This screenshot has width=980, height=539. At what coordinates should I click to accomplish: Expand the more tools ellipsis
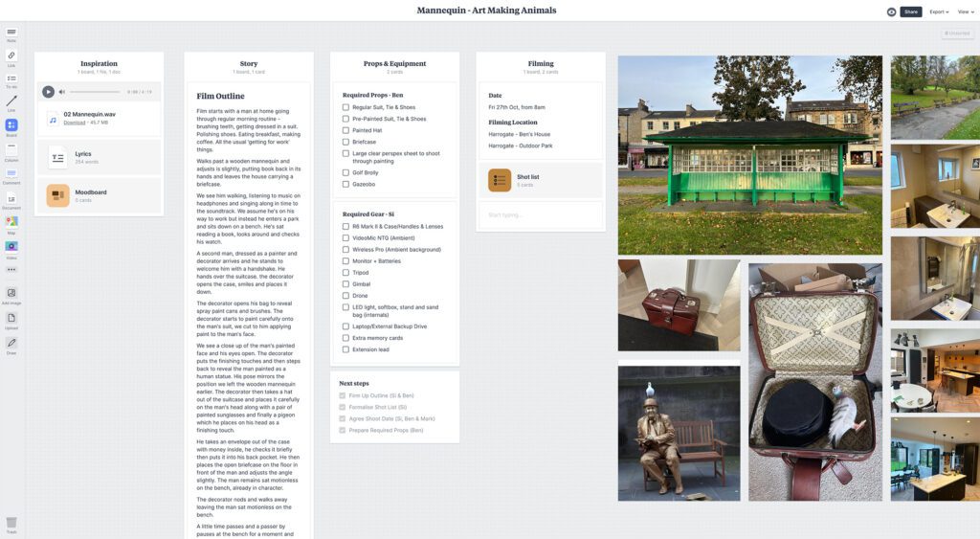11,270
